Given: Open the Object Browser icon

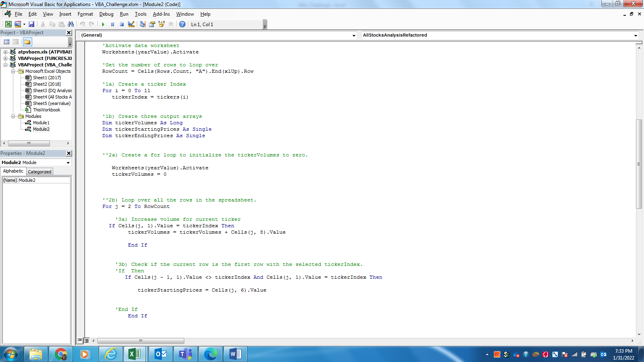Looking at the screenshot, I should pyautogui.click(x=160, y=24).
